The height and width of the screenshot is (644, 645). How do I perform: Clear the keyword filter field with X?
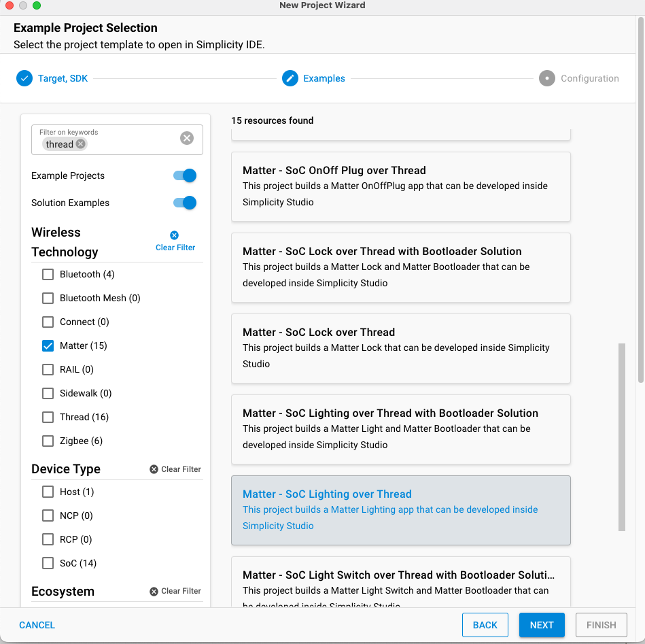point(187,138)
